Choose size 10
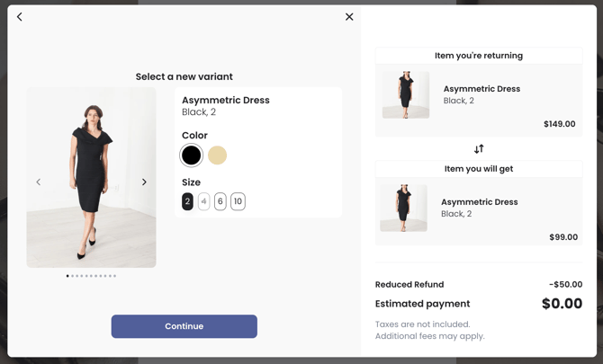603x364 pixels. (x=238, y=202)
